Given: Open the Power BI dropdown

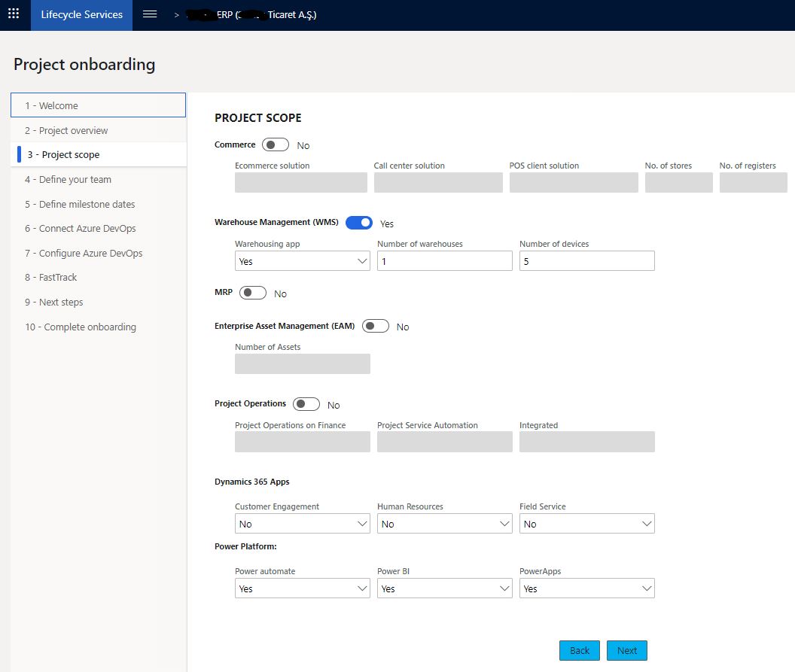Looking at the screenshot, I should pos(445,588).
